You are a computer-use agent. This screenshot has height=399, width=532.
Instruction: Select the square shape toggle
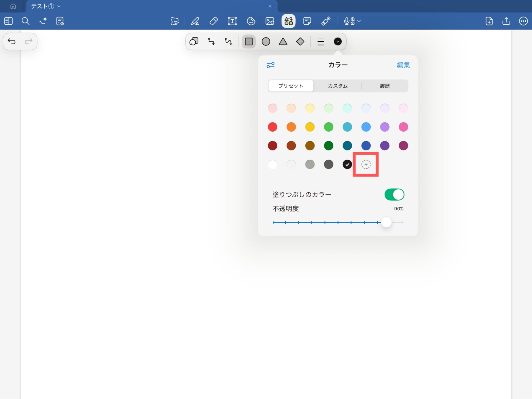pyautogui.click(x=249, y=42)
